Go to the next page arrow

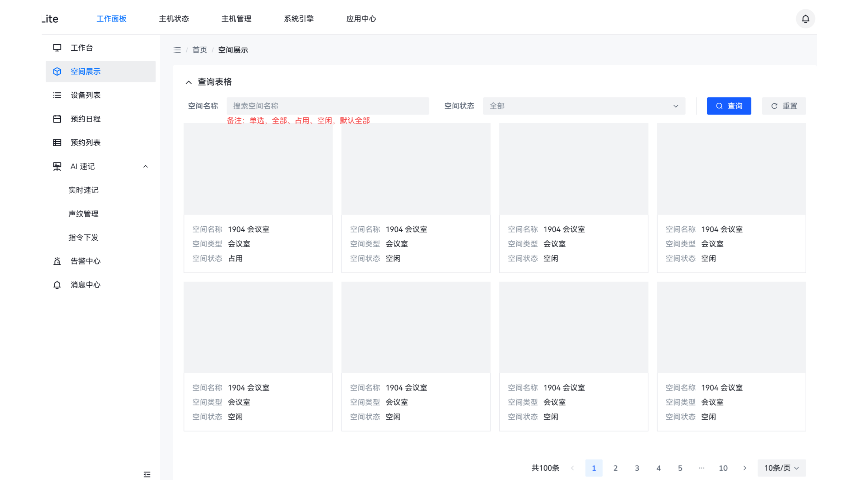click(744, 468)
